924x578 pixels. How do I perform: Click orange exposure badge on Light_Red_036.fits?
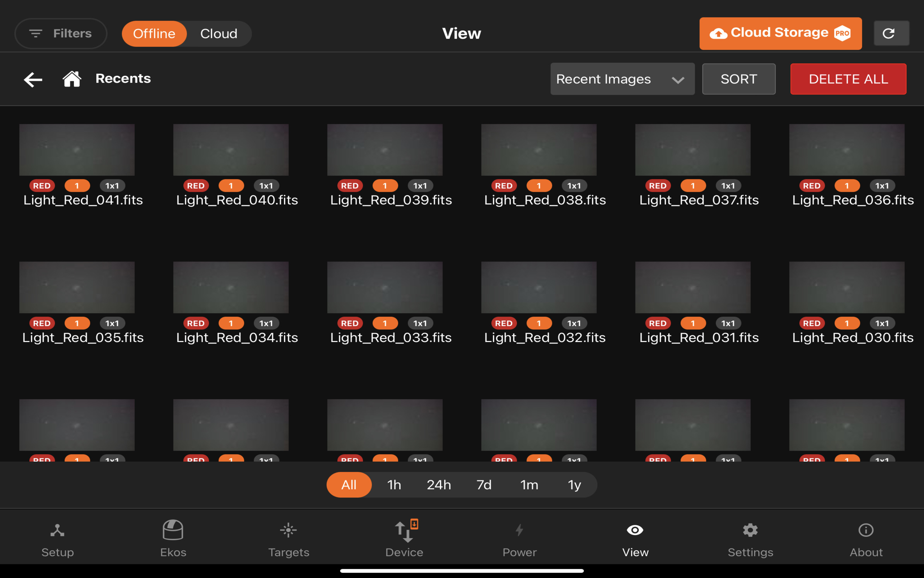pos(847,186)
